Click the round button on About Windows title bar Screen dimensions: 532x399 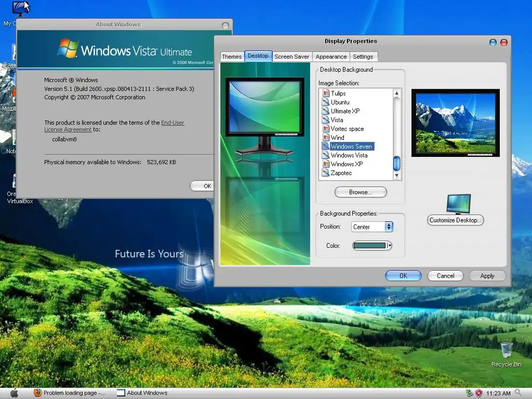(x=225, y=25)
